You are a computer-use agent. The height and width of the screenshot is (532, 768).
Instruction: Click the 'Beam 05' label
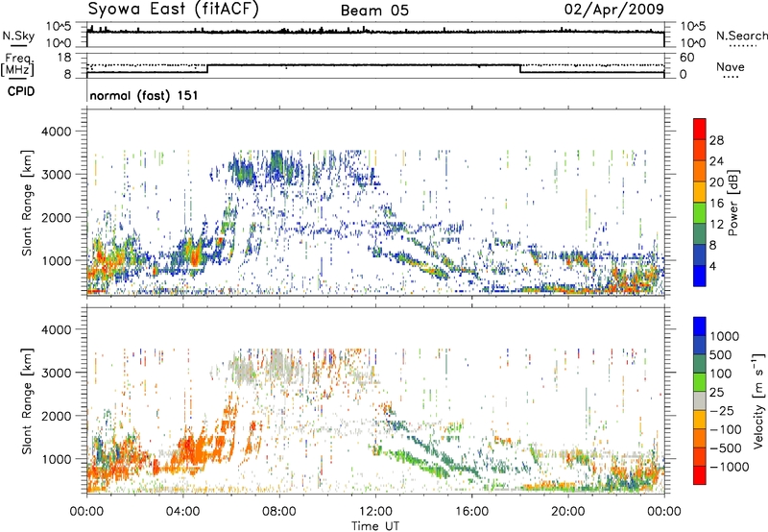(374, 11)
